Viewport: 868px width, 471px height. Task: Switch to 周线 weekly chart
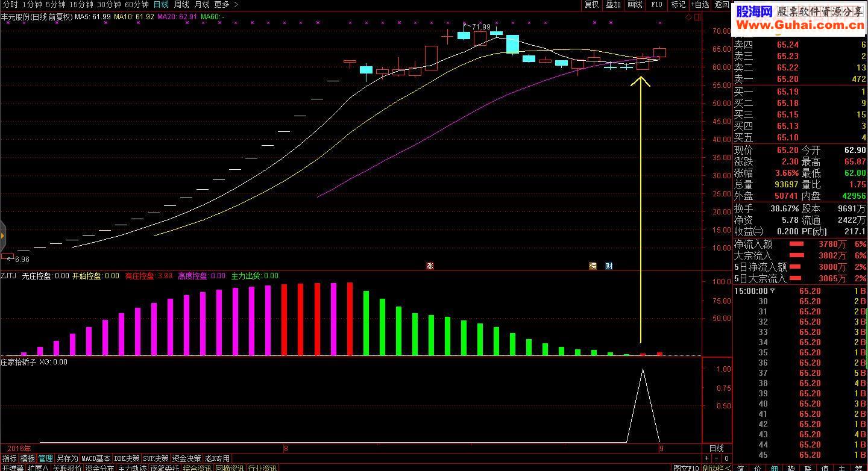[x=181, y=4]
